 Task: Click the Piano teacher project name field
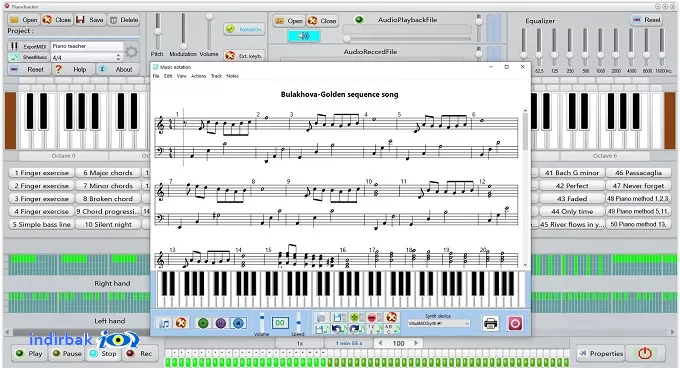[x=87, y=46]
